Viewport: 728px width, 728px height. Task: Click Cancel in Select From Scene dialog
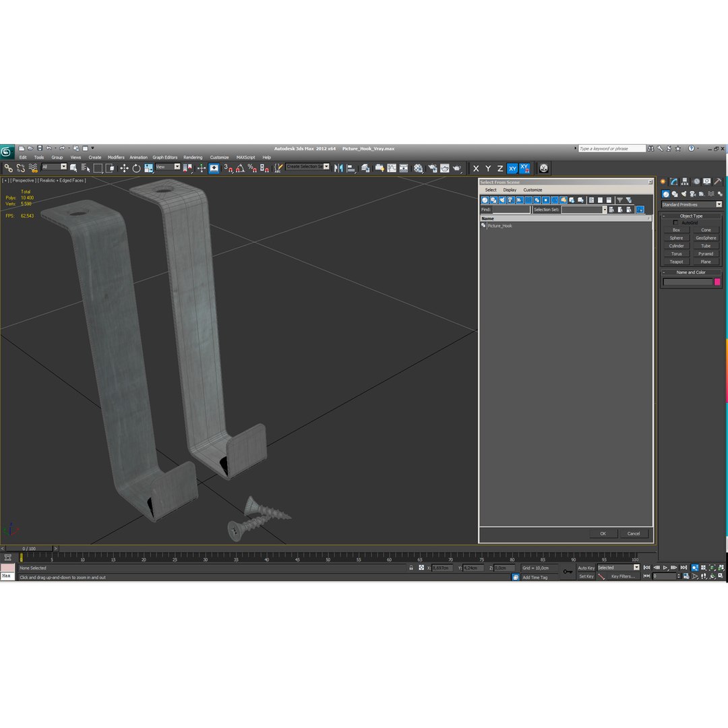[x=634, y=533]
